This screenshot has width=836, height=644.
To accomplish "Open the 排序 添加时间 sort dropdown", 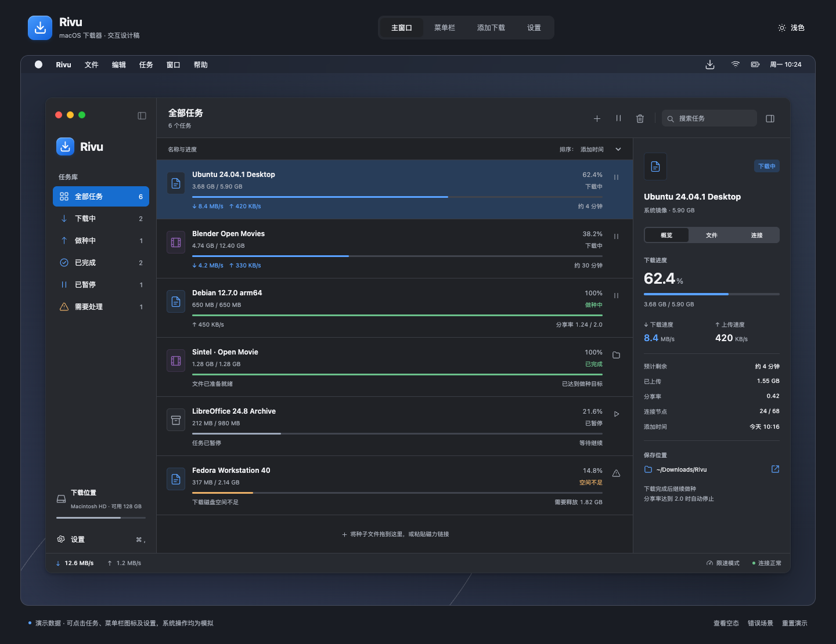I will [x=590, y=149].
